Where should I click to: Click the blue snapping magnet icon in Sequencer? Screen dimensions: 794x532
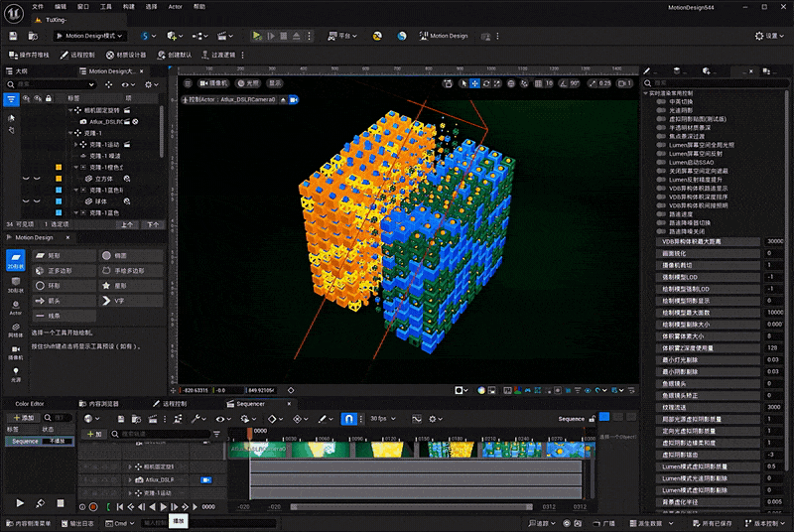[349, 419]
